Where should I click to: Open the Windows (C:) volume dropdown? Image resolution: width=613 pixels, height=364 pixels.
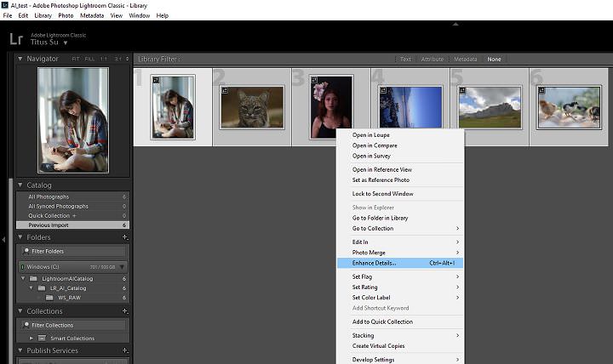click(x=121, y=267)
